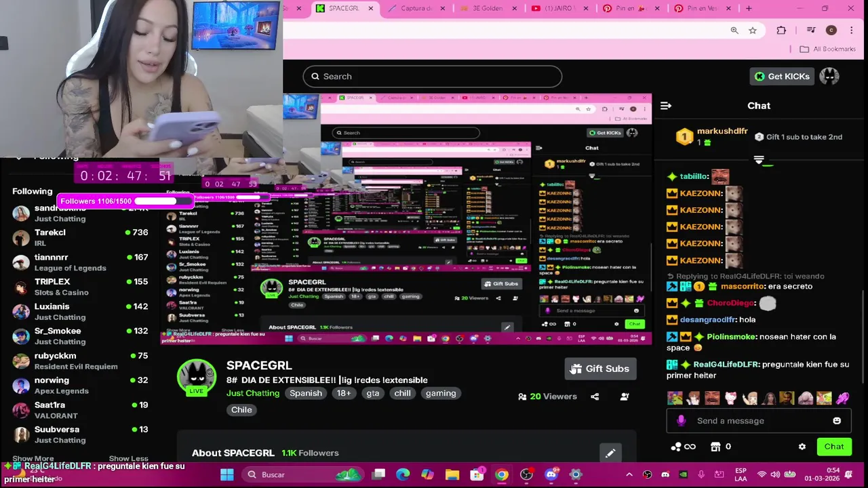Viewport: 868px width, 488px height.
Task: Share the stream with share icon
Action: pyautogui.click(x=595, y=396)
